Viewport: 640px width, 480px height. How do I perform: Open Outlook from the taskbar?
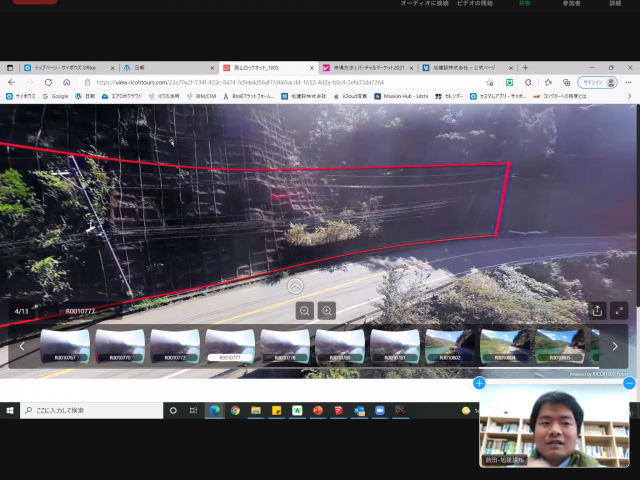point(359,411)
